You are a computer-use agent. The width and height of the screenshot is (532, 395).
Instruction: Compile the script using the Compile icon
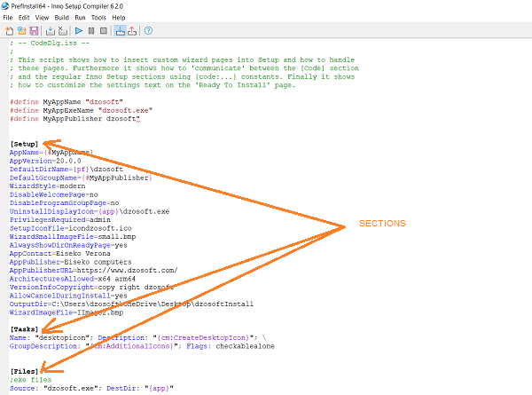tap(51, 31)
